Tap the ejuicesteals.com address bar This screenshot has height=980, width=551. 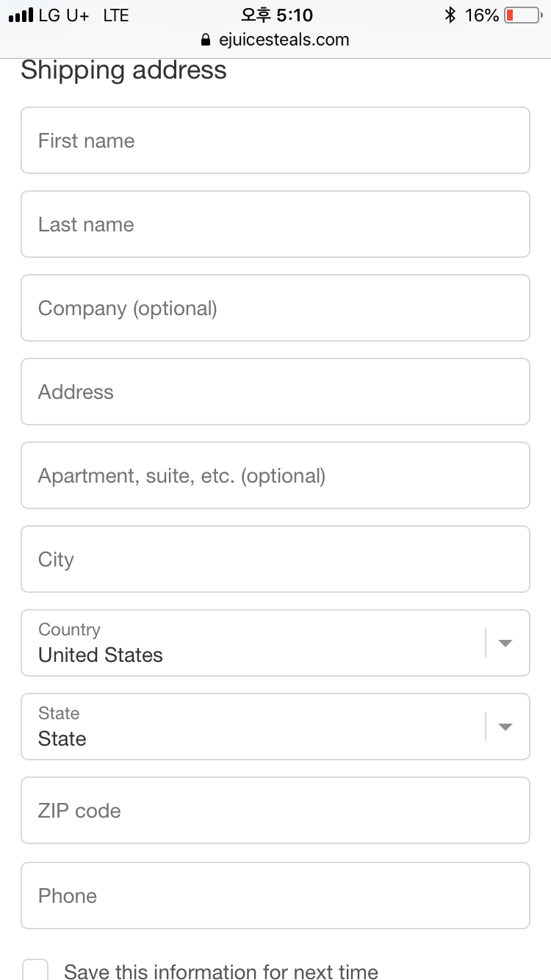click(284, 40)
